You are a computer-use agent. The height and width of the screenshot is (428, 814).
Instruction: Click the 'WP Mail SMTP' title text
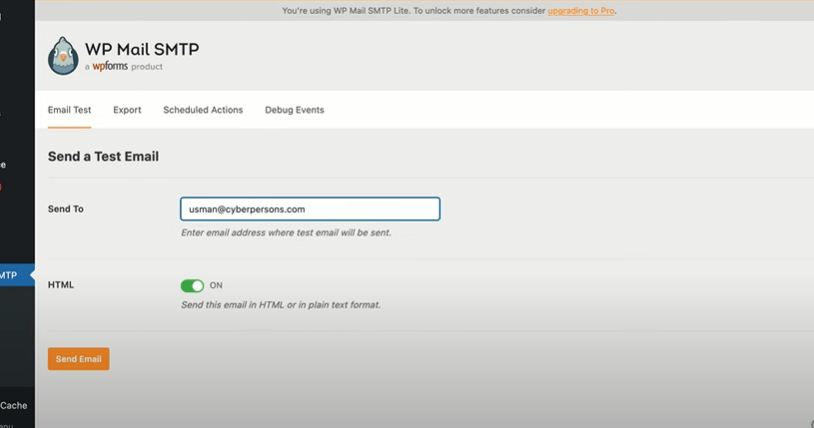pyautogui.click(x=142, y=49)
